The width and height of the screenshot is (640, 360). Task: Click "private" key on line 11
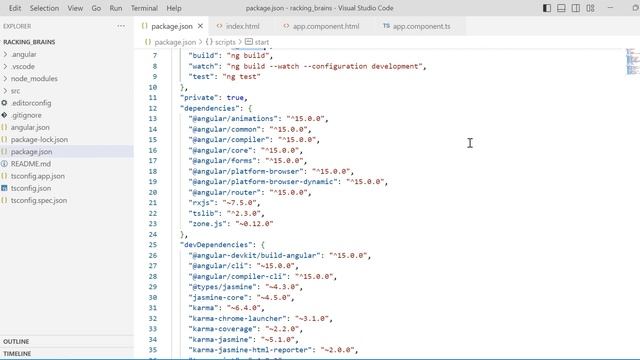199,98
